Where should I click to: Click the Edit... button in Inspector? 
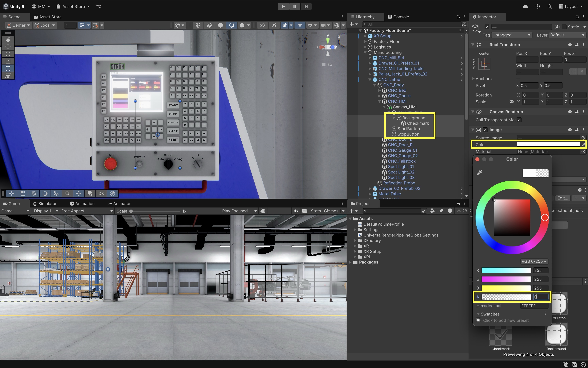[x=562, y=198]
